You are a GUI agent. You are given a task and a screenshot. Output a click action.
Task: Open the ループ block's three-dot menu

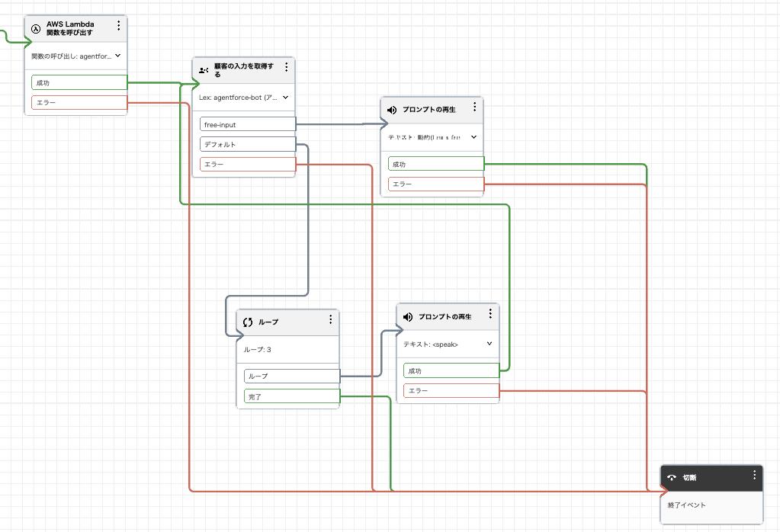click(330, 319)
